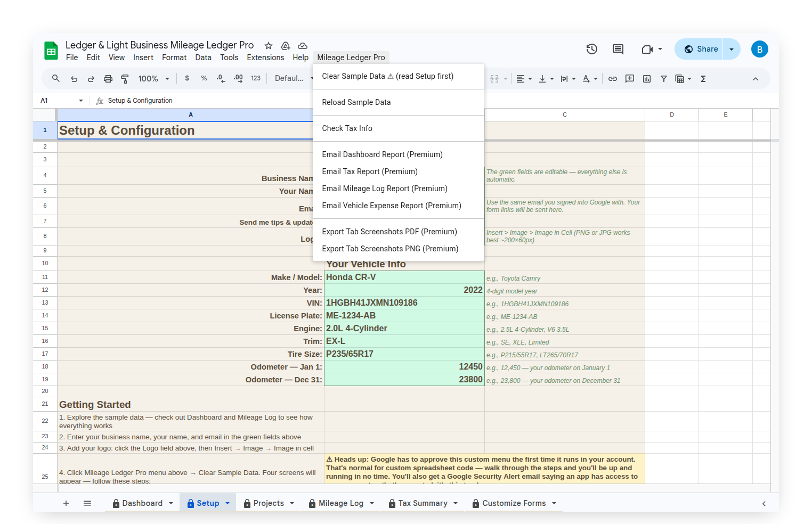The width and height of the screenshot is (812, 524).
Task: Open the Name box dropdown arrow
Action: [x=81, y=101]
